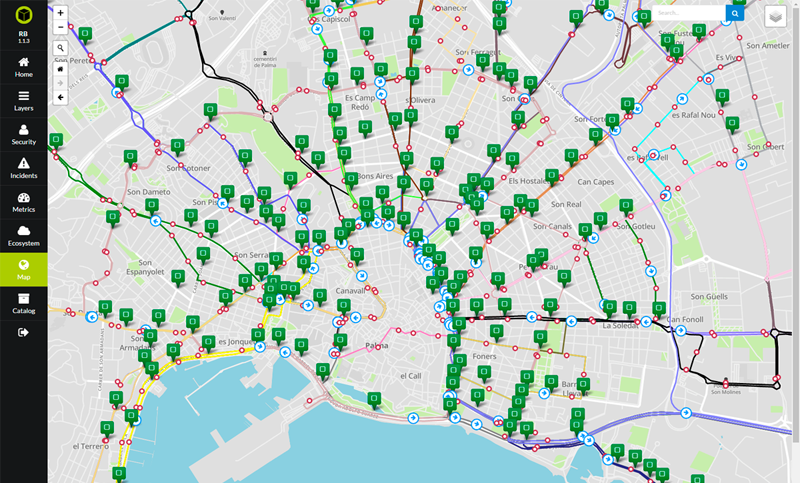Click the Son Gibert map label
This screenshot has width=800, height=483.
coord(765,147)
